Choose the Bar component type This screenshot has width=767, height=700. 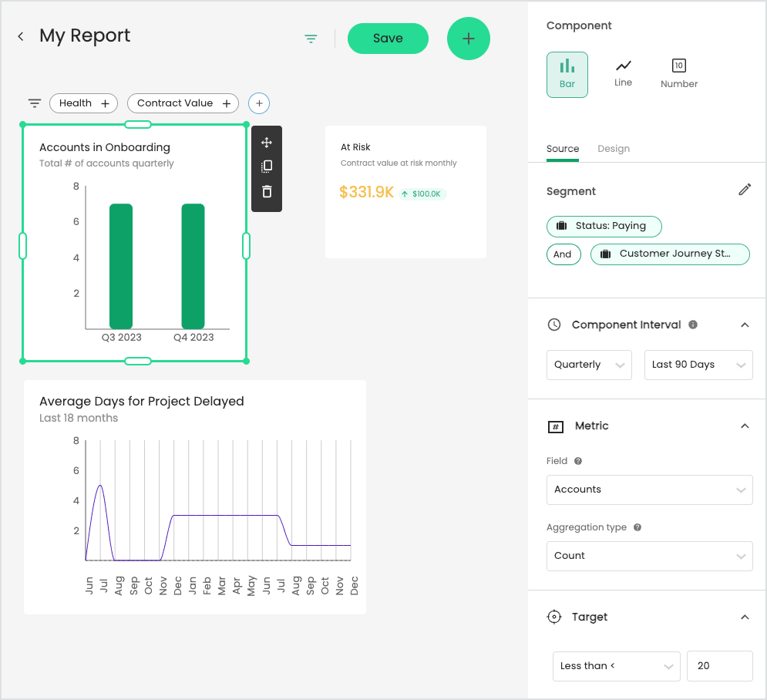click(x=567, y=75)
